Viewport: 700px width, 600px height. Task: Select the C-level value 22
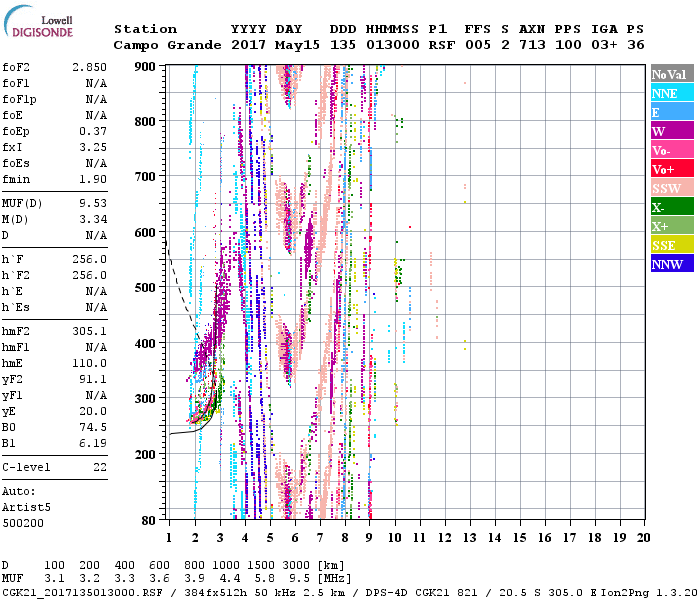click(x=100, y=467)
